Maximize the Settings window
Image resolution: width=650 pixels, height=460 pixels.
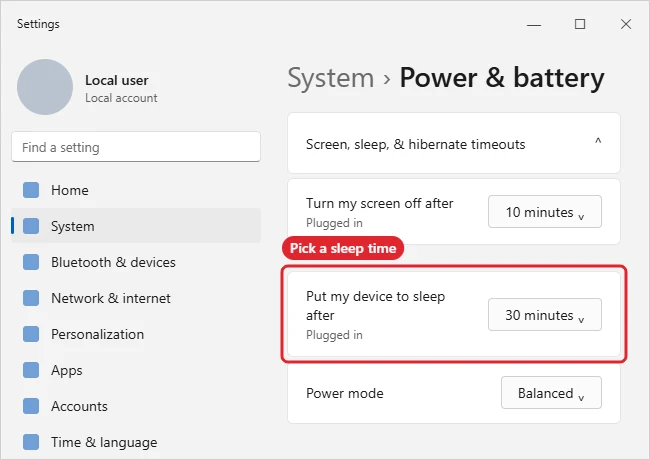[x=580, y=24]
